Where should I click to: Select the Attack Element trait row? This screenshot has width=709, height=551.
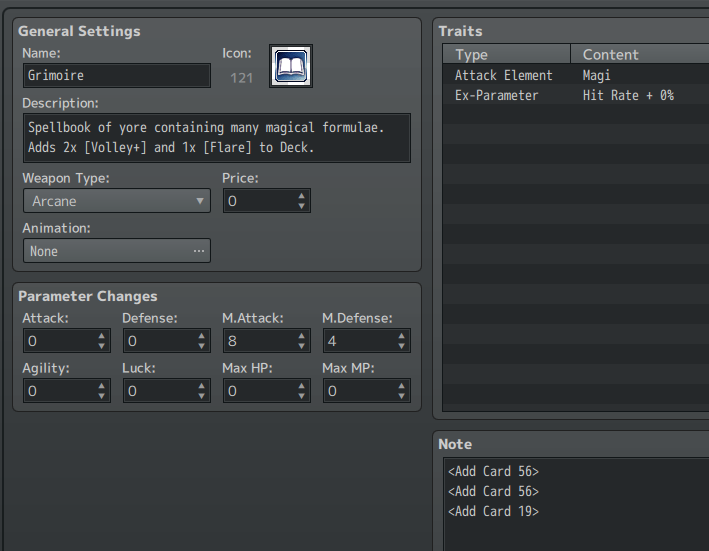coord(576,75)
